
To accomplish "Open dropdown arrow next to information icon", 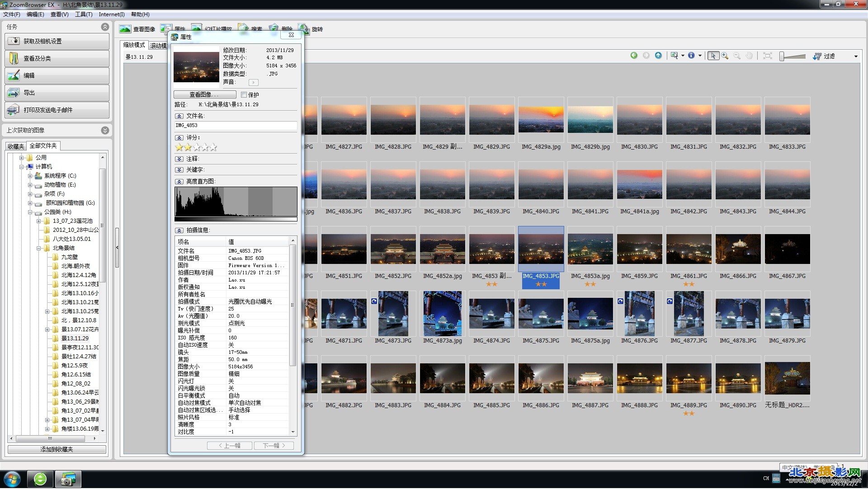I will [700, 56].
